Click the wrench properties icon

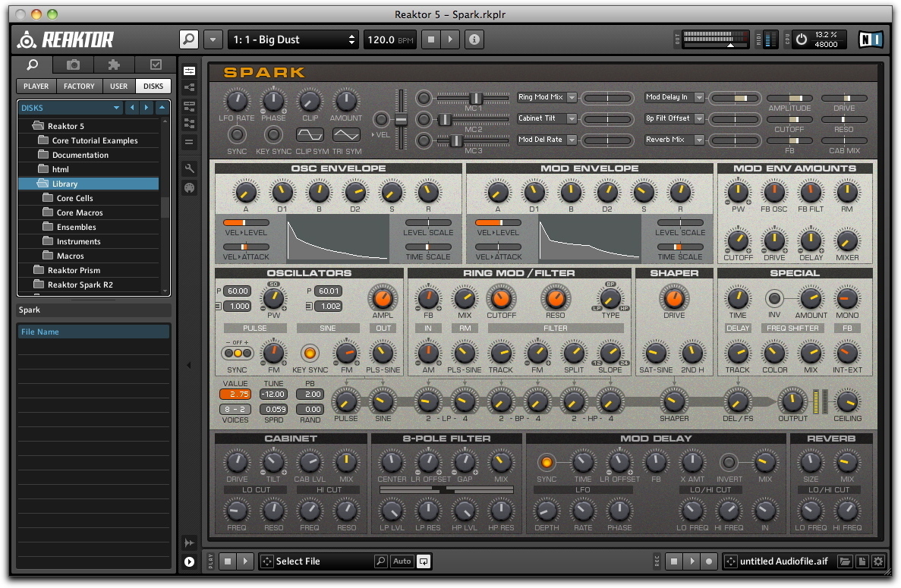point(189,168)
